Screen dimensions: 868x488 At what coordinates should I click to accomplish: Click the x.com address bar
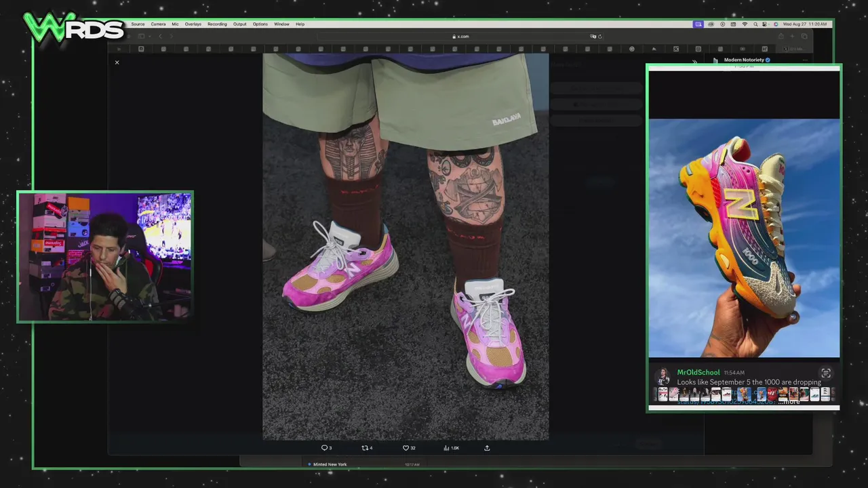pos(460,36)
